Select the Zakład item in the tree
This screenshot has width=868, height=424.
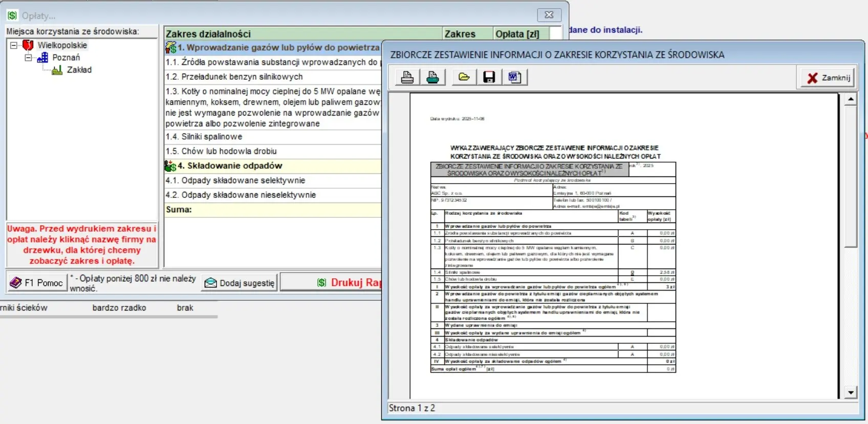tap(79, 70)
